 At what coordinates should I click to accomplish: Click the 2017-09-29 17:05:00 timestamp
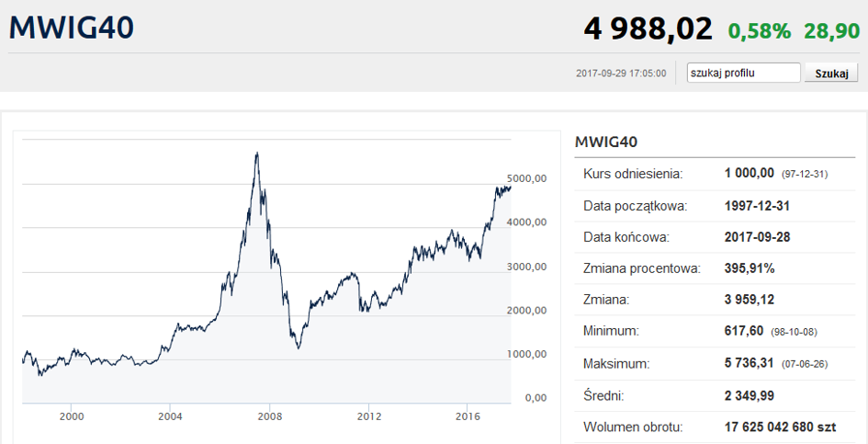621,74
